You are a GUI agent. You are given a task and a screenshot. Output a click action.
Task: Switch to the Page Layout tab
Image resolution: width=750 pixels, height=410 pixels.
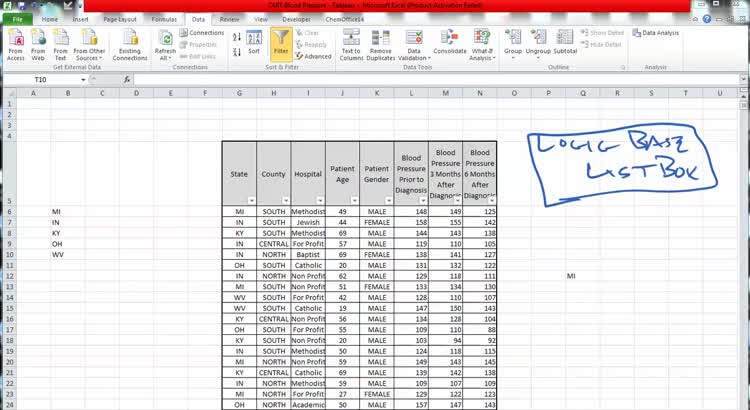[120, 20]
